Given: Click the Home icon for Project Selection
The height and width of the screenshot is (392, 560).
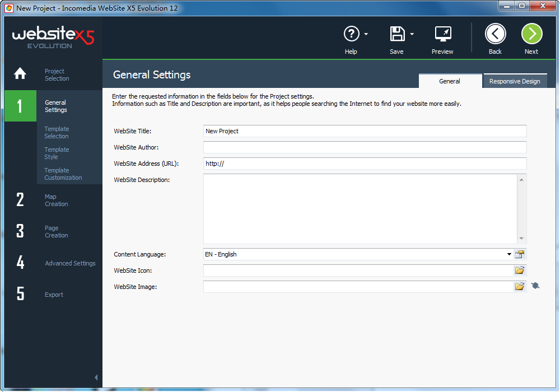Looking at the screenshot, I should (20, 74).
